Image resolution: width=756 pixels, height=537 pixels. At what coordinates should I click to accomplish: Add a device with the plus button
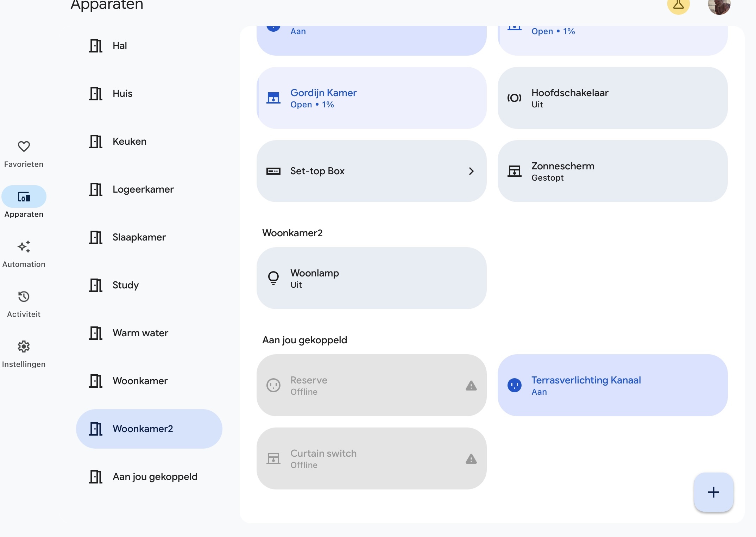pos(713,492)
